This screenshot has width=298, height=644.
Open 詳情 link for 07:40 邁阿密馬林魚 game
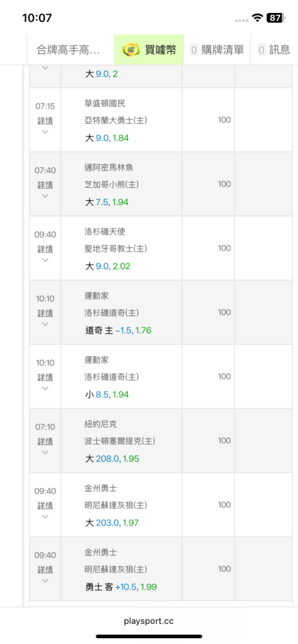pyautogui.click(x=45, y=185)
